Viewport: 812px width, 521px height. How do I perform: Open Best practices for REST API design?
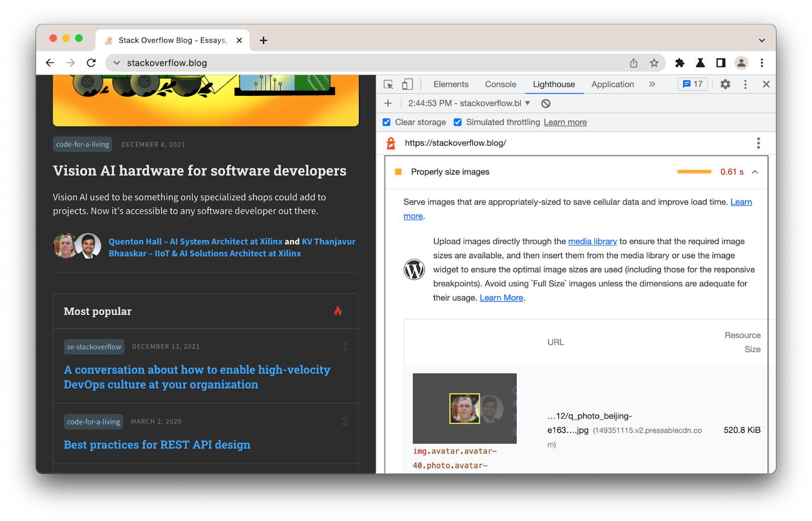tap(157, 445)
